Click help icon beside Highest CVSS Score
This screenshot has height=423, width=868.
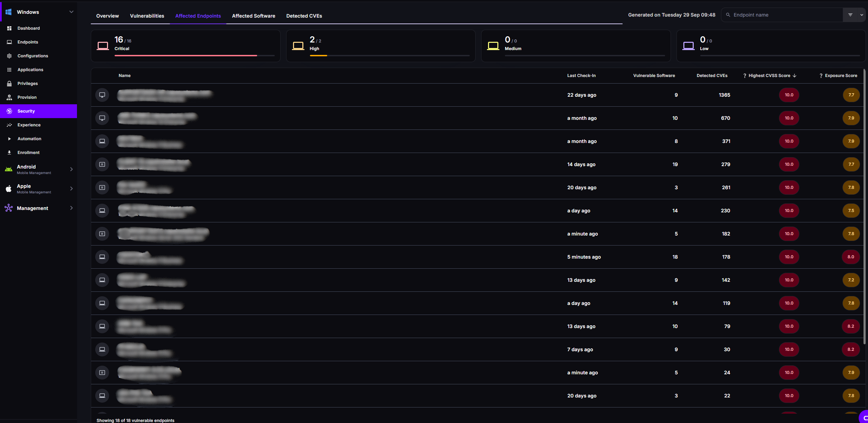(745, 76)
